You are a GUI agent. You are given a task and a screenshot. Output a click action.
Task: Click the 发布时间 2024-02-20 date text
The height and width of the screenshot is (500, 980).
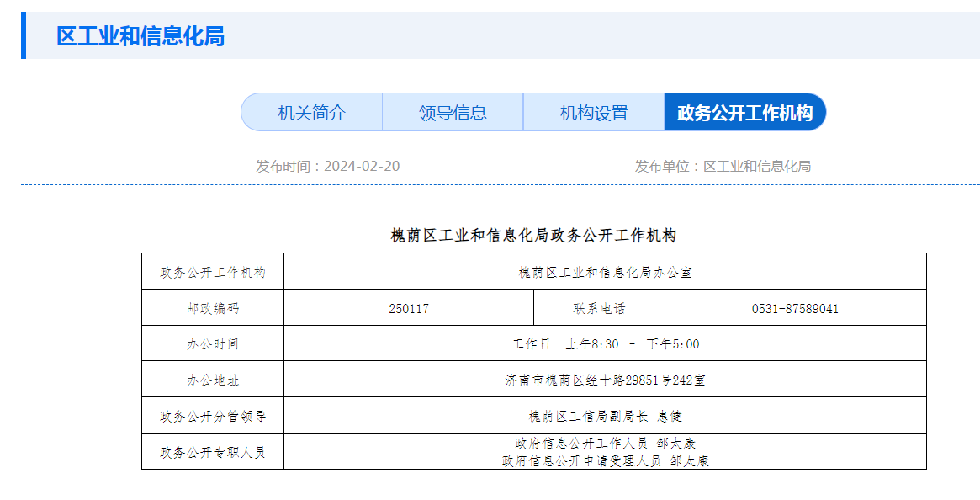327,166
